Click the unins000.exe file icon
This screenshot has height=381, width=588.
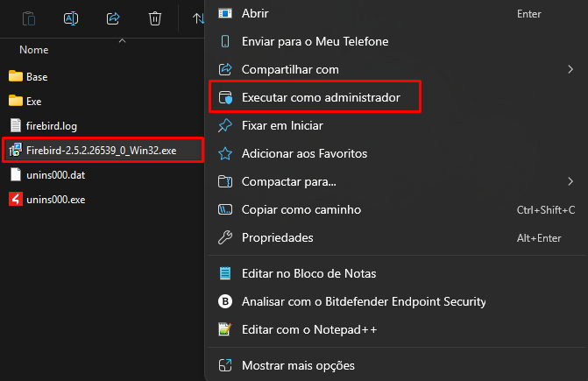pyautogui.click(x=15, y=200)
